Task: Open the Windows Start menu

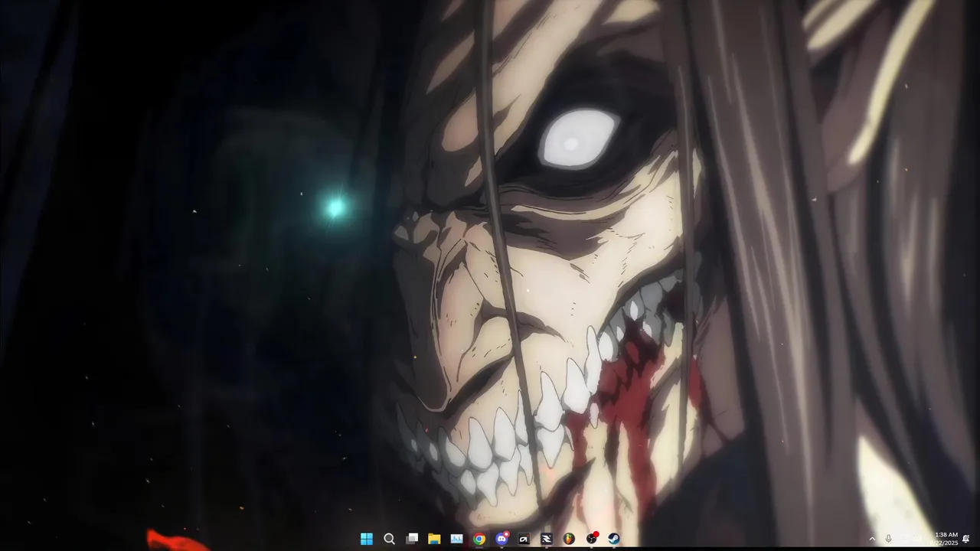Action: pyautogui.click(x=367, y=539)
